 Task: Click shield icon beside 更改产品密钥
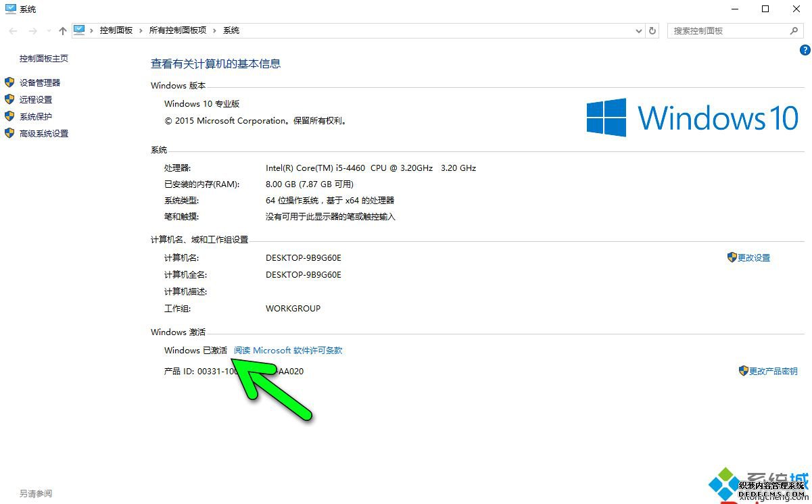[x=744, y=371]
